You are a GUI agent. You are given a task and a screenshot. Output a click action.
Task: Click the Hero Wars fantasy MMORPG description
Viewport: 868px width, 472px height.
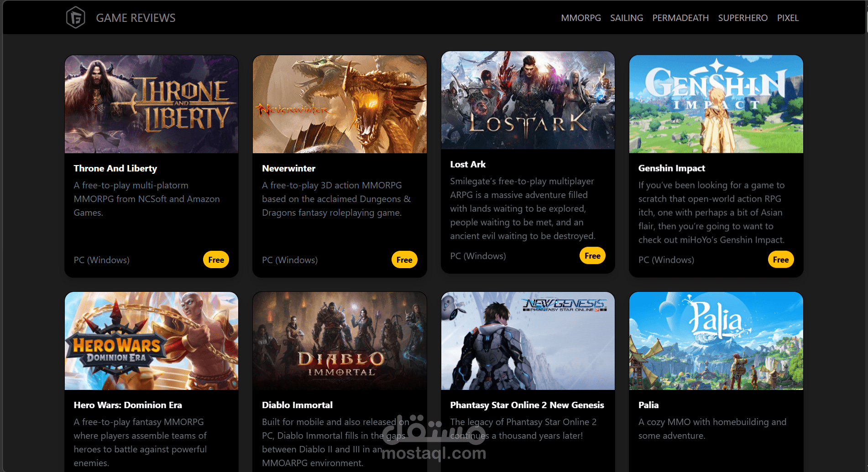pos(141,442)
